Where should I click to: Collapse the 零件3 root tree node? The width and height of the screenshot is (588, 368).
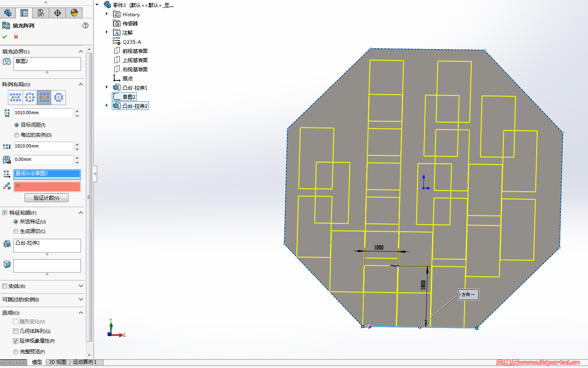tap(97, 5)
